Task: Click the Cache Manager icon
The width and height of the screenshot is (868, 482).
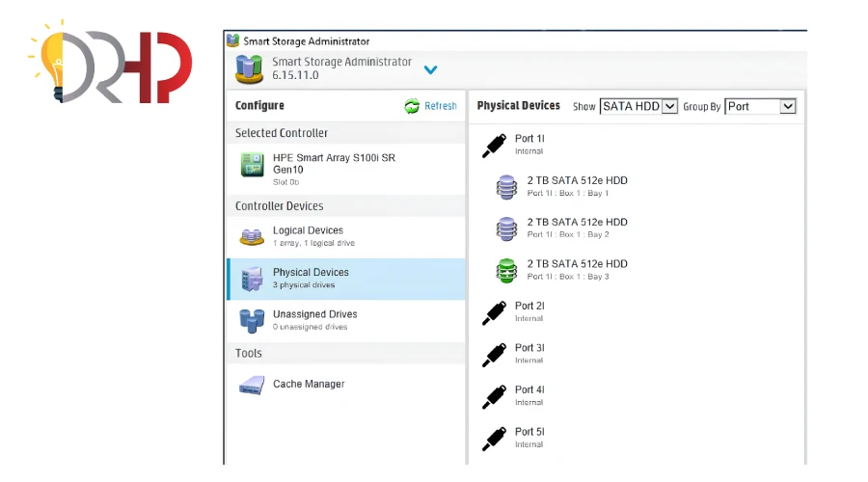Action: (252, 386)
